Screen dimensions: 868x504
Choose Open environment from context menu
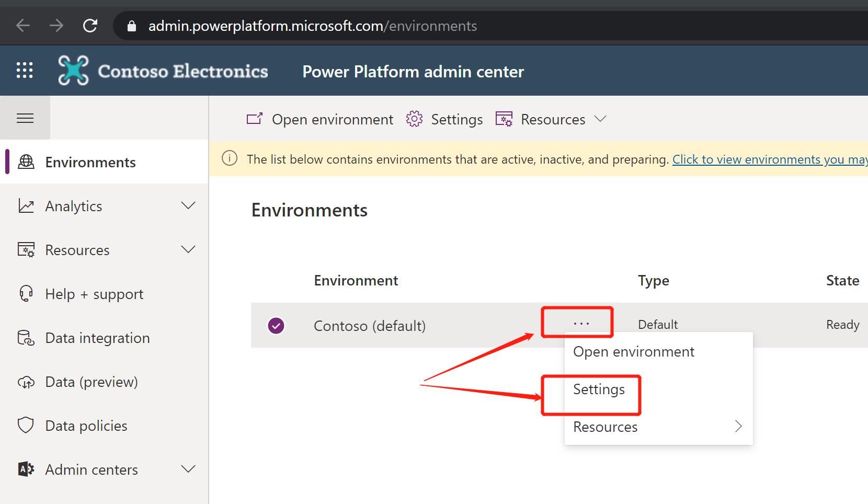click(x=659, y=351)
